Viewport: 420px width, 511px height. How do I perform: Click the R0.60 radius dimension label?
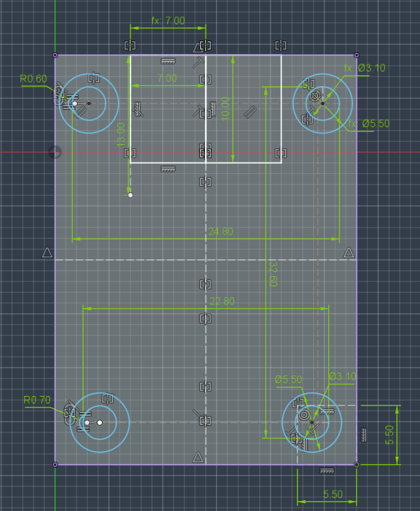click(33, 79)
